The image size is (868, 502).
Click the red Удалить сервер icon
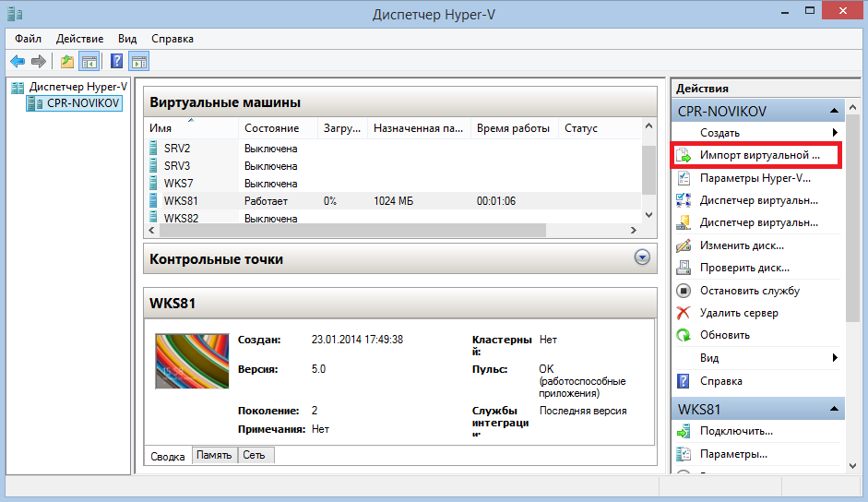[684, 313]
